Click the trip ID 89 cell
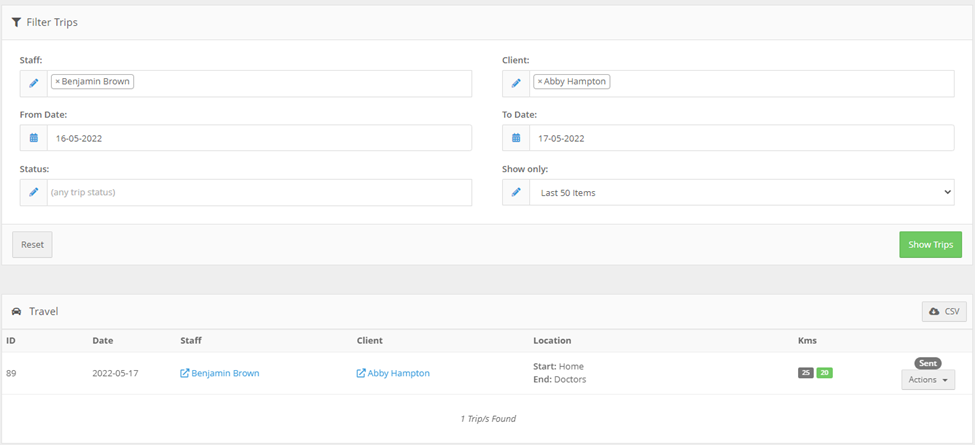 11,374
